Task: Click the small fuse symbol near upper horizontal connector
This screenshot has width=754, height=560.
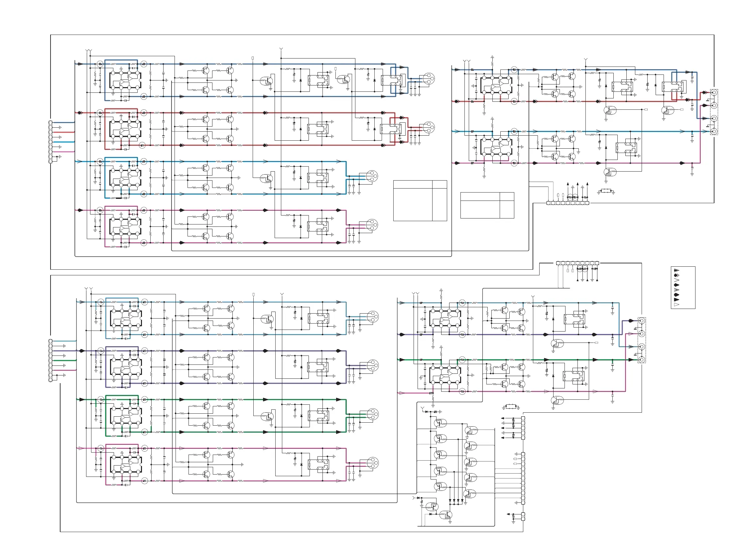Action: click(606, 191)
